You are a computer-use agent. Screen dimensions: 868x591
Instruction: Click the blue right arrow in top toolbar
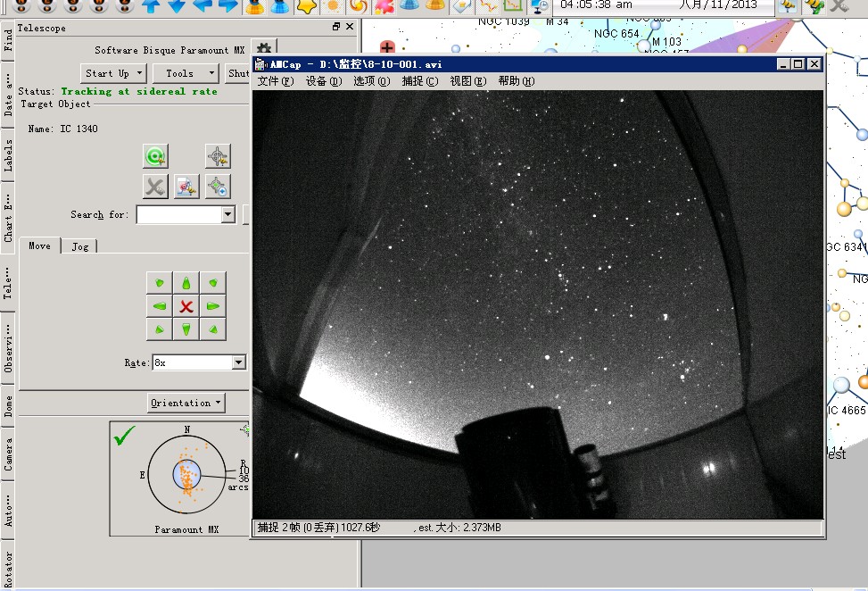(x=228, y=5)
